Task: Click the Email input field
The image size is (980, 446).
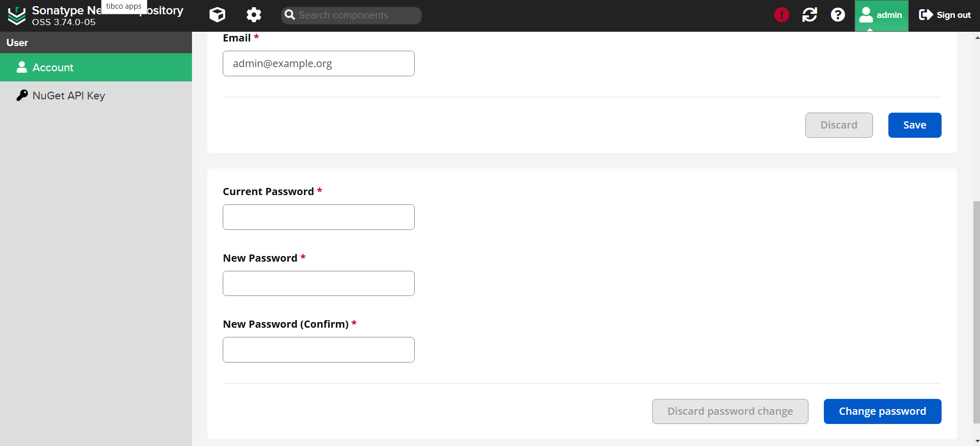Action: [318, 63]
